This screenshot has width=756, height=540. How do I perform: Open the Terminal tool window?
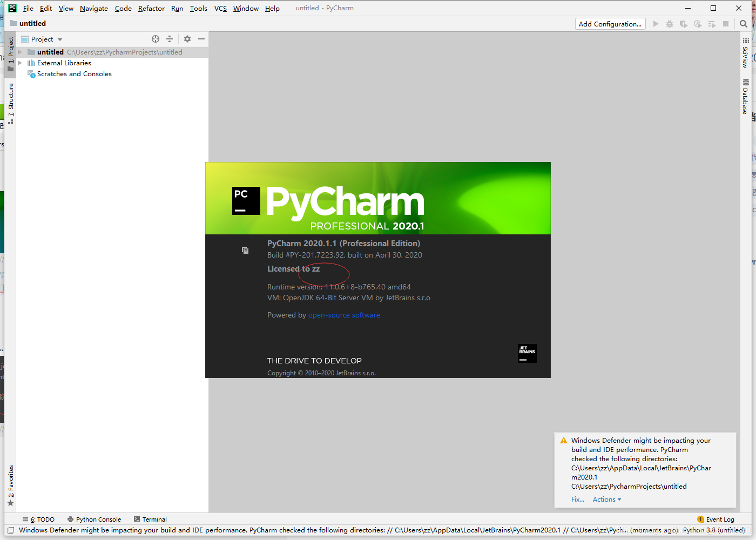[150, 519]
